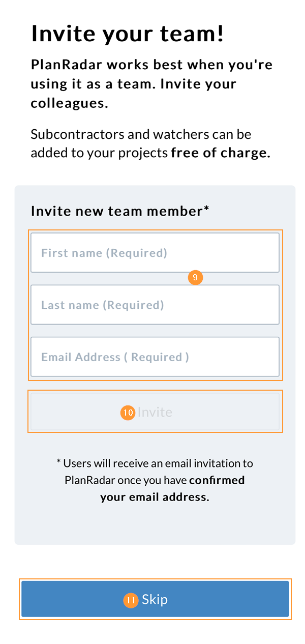Click the orange number 10 badge
The height and width of the screenshot is (644, 305).
click(127, 412)
